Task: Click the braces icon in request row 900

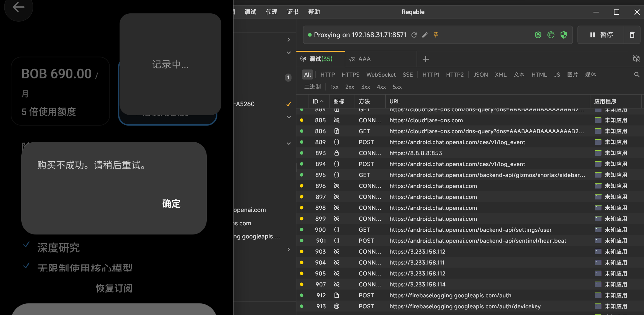Action: (x=336, y=230)
